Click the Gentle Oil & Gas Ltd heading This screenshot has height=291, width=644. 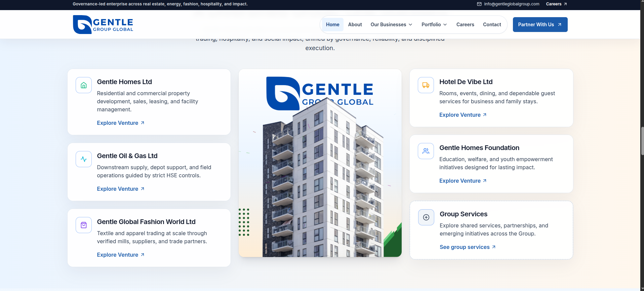click(127, 156)
